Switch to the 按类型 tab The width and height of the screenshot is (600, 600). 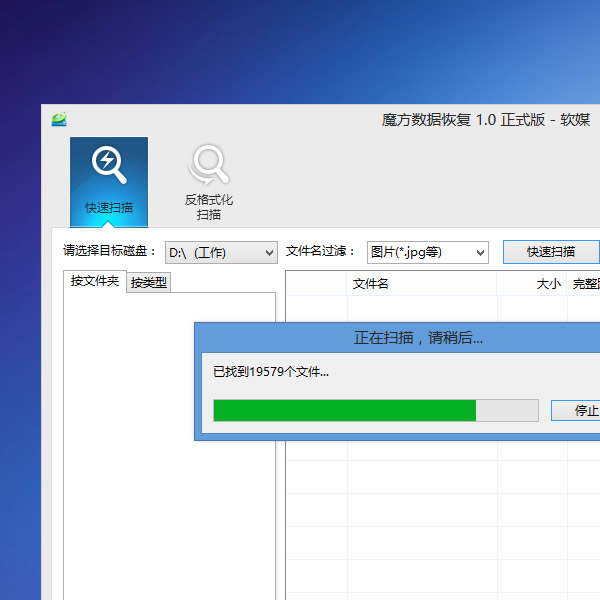[x=148, y=283]
